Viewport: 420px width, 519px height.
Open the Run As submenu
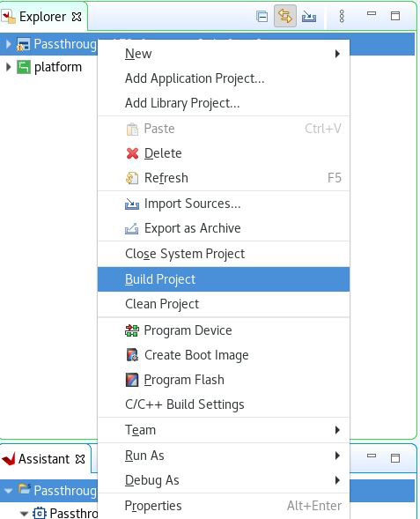click(224, 456)
